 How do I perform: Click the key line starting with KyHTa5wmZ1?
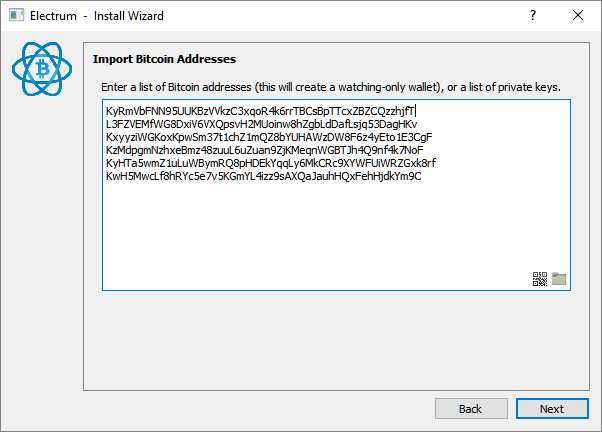[x=271, y=163]
